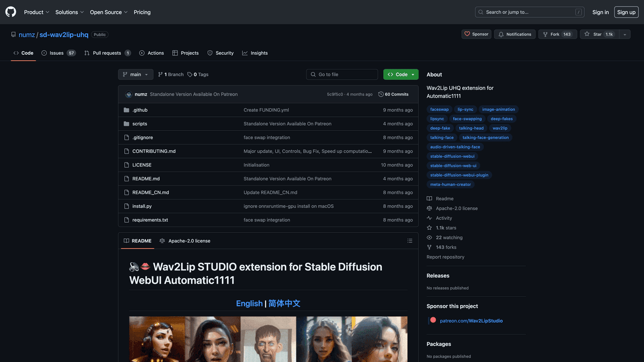Select the Code tab

pos(23,53)
